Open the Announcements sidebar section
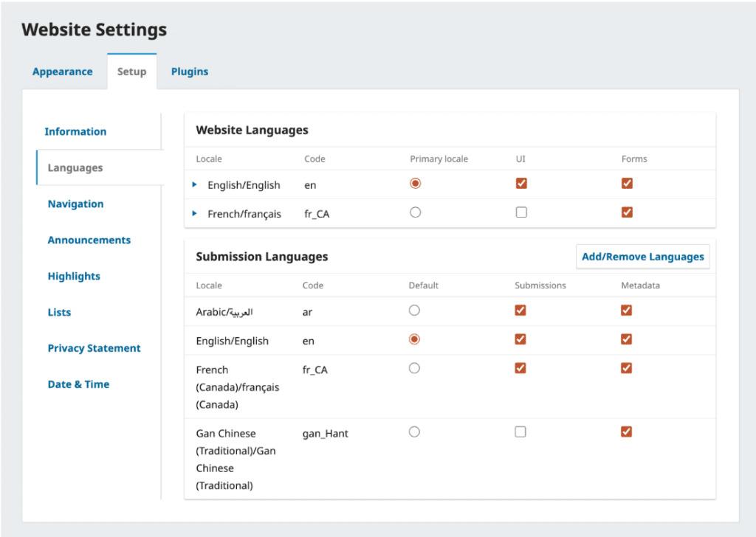Image resolution: width=756 pixels, height=537 pixels. [x=89, y=240]
